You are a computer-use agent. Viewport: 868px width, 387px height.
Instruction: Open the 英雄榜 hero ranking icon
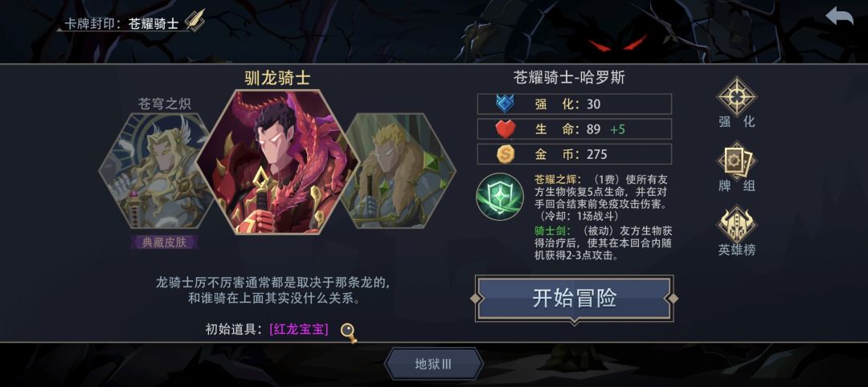737,225
